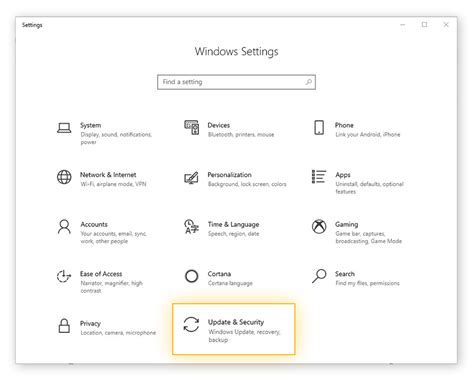This screenshot has width=474, height=380.
Task: Click the Ease of Access icon
Action: pos(64,276)
